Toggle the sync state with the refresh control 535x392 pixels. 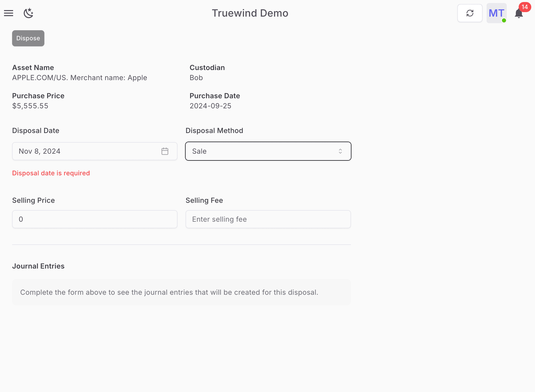[x=470, y=13]
